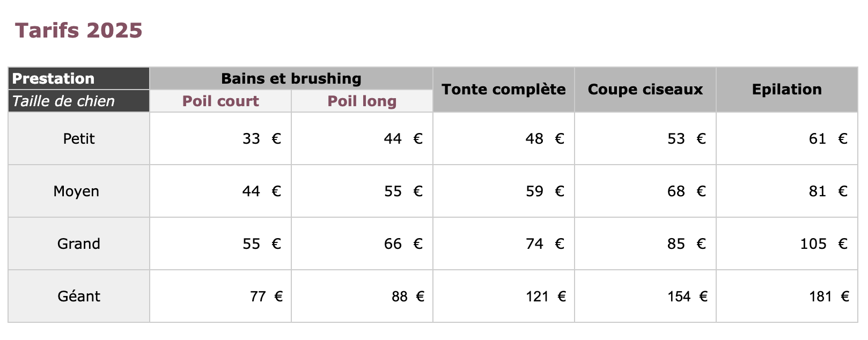This screenshot has width=868, height=340.
Task: Select the Moyen row label
Action: click(79, 191)
